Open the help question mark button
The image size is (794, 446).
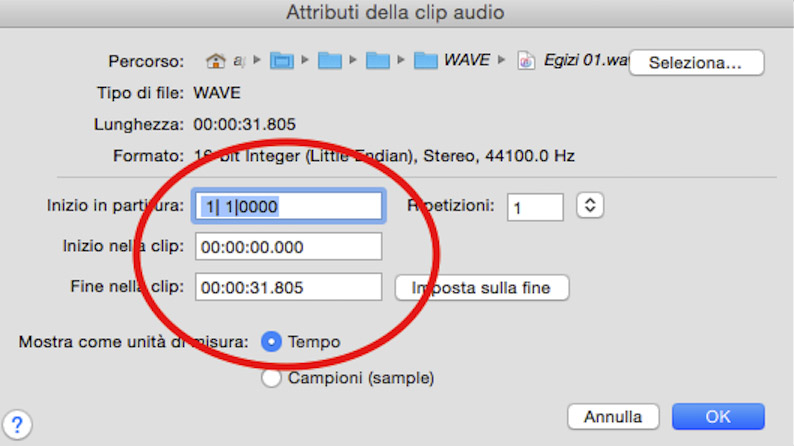[17, 423]
